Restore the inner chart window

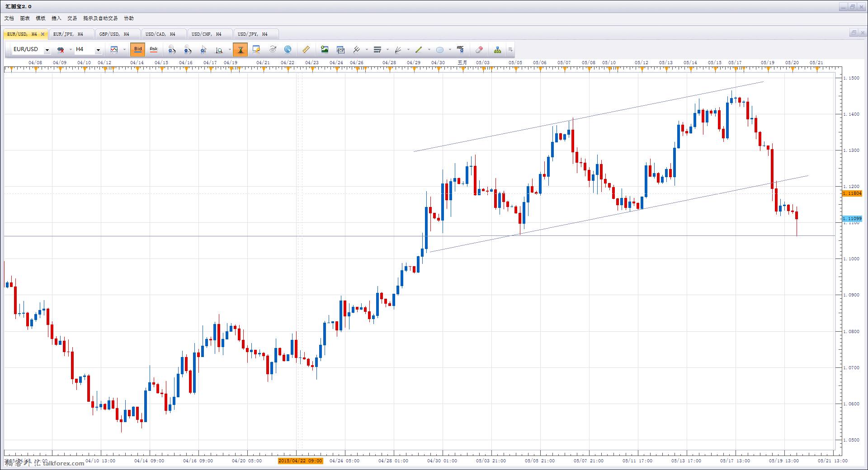(x=853, y=33)
